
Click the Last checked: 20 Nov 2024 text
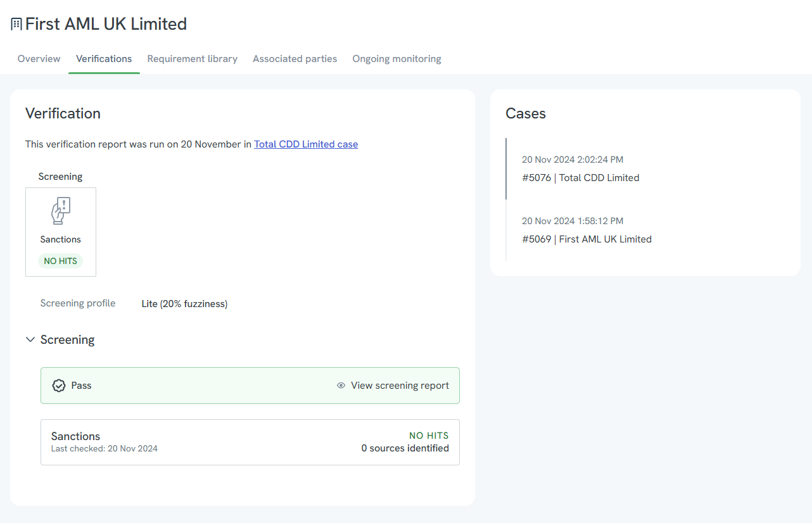[x=105, y=448]
